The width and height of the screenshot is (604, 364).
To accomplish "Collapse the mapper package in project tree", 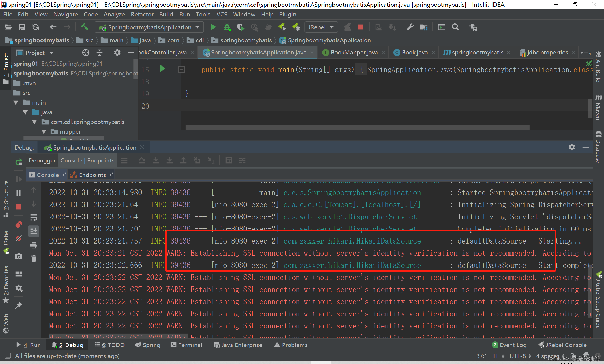I will (44, 132).
